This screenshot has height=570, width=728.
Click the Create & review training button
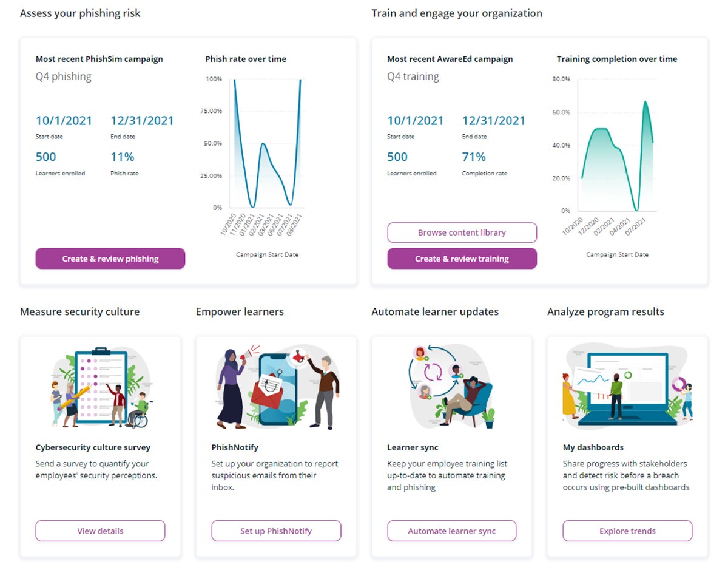[462, 259]
